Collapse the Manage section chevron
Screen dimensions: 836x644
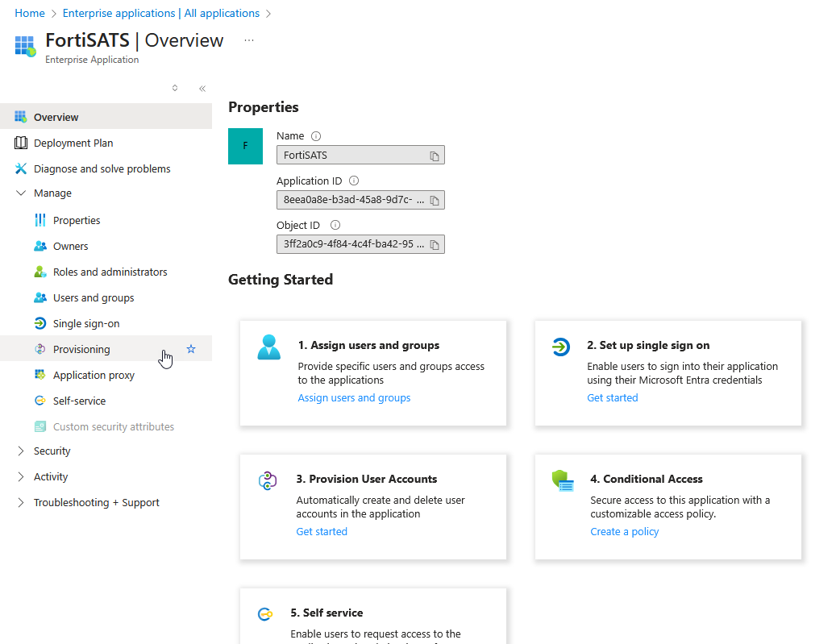click(21, 193)
